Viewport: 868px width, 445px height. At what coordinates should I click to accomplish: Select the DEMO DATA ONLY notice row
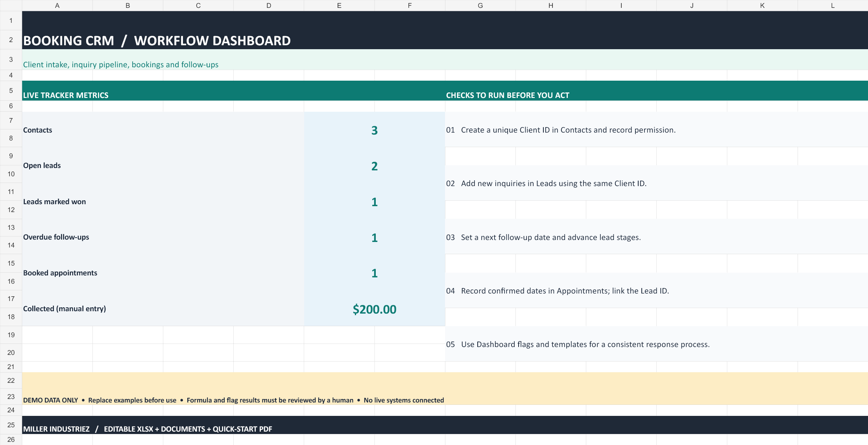[x=445, y=389]
